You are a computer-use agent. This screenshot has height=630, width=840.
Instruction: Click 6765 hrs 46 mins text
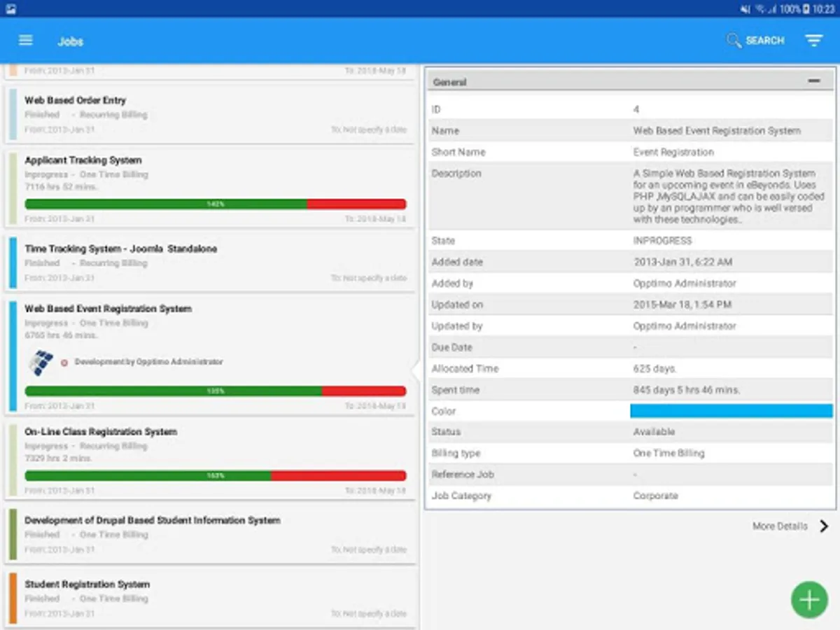(62, 335)
